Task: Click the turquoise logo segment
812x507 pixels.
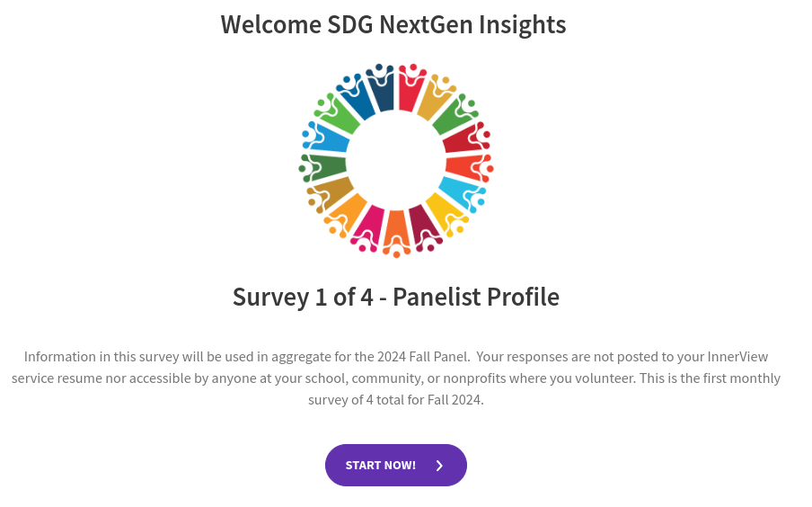Action: (x=459, y=191)
